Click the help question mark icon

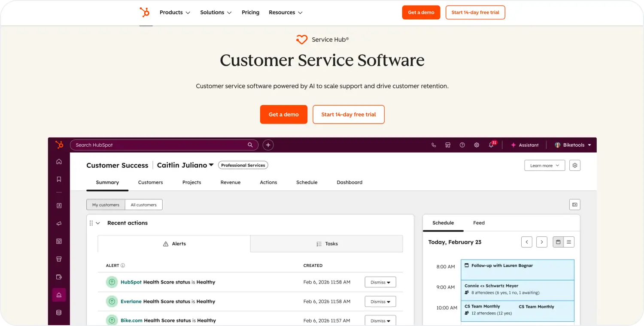pos(462,145)
